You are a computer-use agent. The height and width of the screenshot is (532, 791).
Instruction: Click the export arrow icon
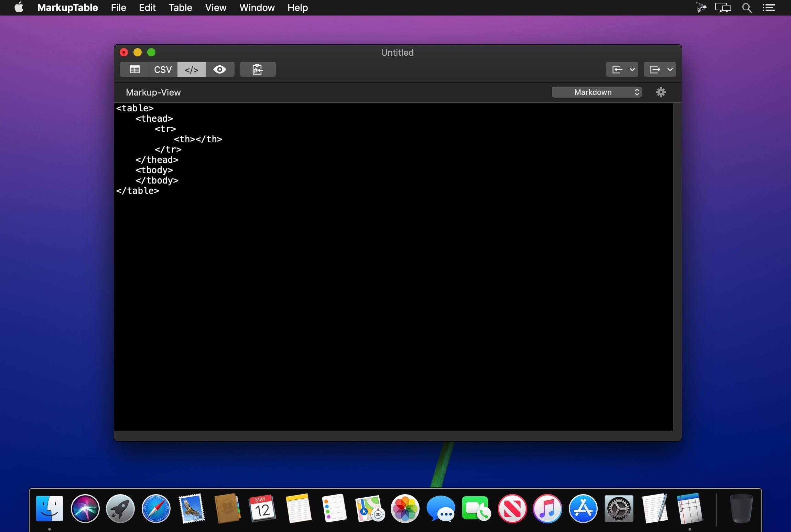tap(655, 69)
